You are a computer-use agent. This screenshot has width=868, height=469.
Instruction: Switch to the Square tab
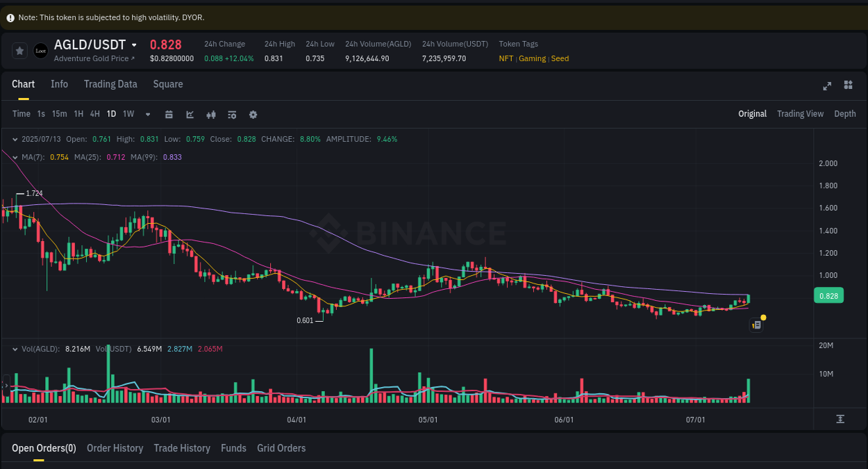point(167,84)
